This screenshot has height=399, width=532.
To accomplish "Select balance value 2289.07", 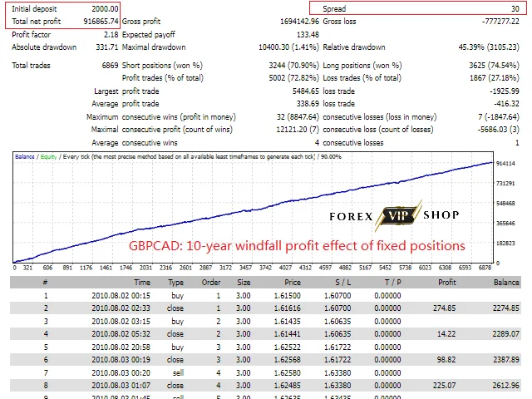I will tap(506, 334).
